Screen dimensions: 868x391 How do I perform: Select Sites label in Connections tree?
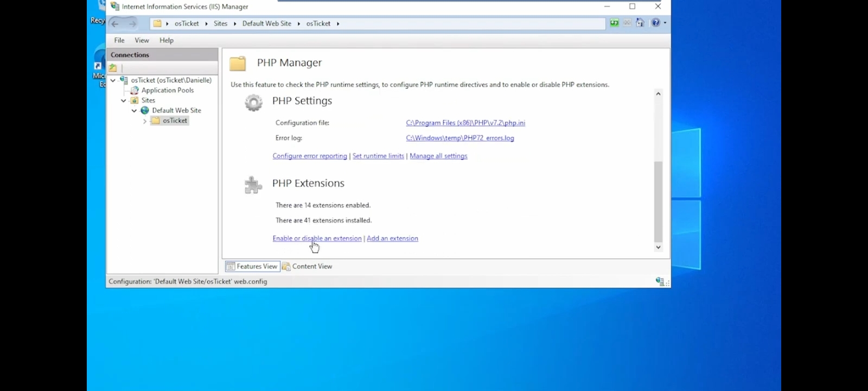coord(148,100)
